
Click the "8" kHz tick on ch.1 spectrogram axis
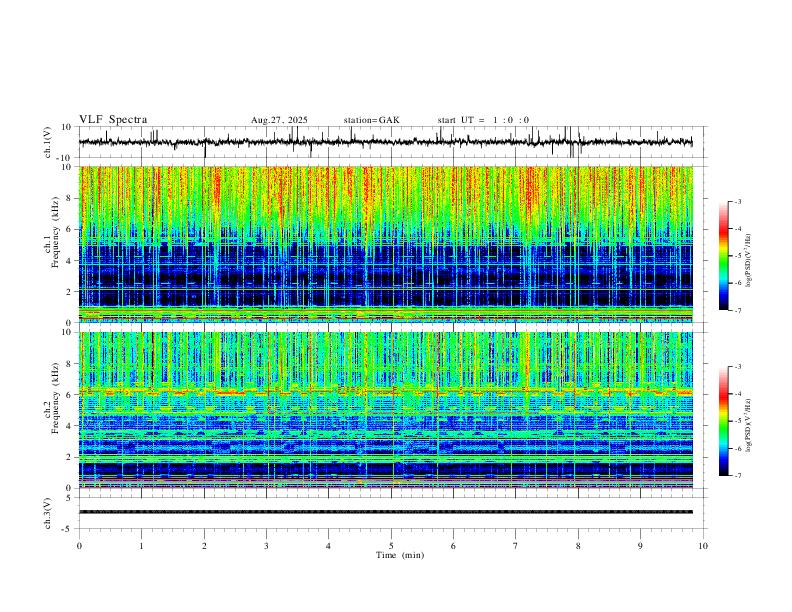click(x=69, y=198)
